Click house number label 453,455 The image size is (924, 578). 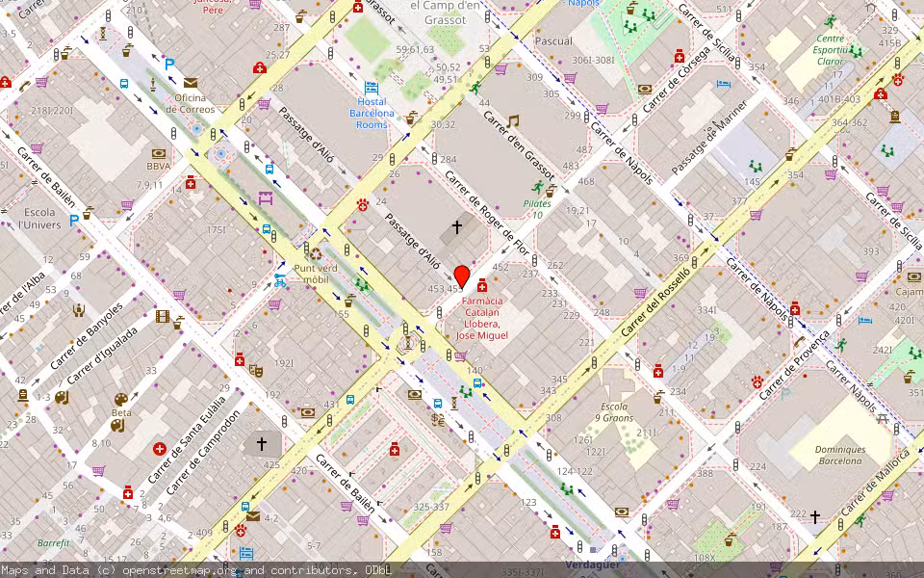446,288
